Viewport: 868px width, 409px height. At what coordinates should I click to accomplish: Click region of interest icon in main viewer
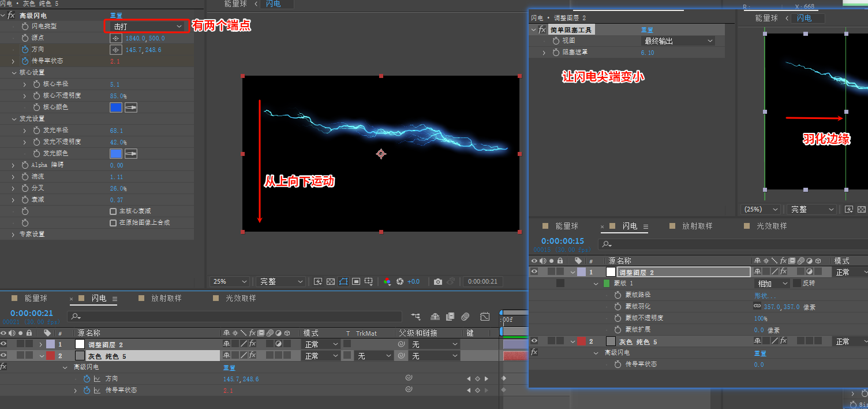point(356,281)
